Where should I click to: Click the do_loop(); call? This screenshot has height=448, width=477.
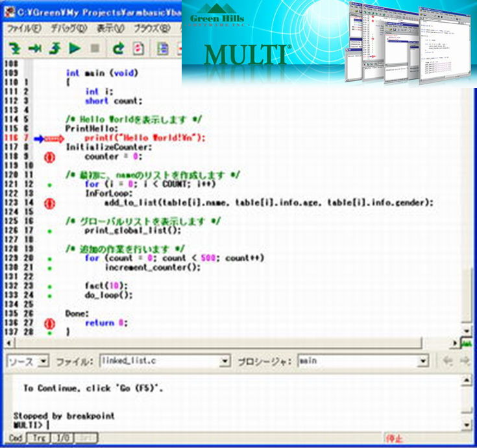click(x=108, y=295)
